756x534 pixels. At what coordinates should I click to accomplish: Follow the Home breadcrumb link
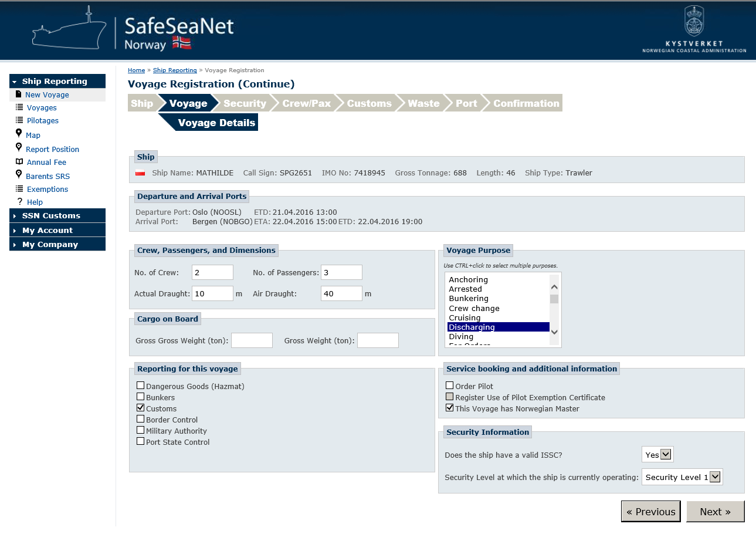(136, 70)
